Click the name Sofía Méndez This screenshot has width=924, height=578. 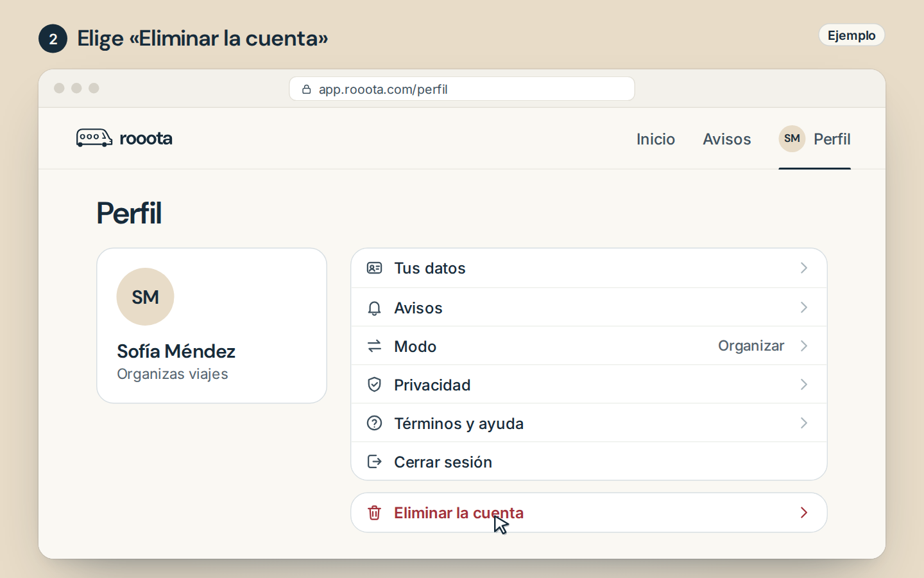pos(176,351)
